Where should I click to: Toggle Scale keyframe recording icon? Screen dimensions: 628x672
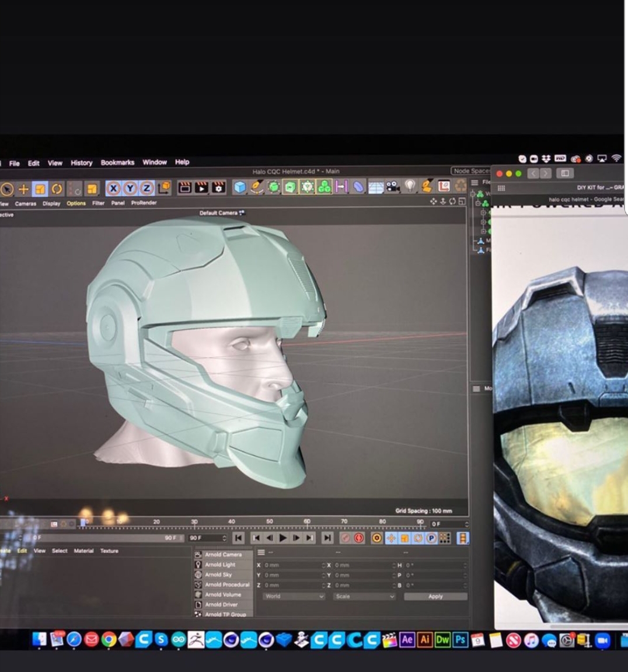click(x=404, y=538)
